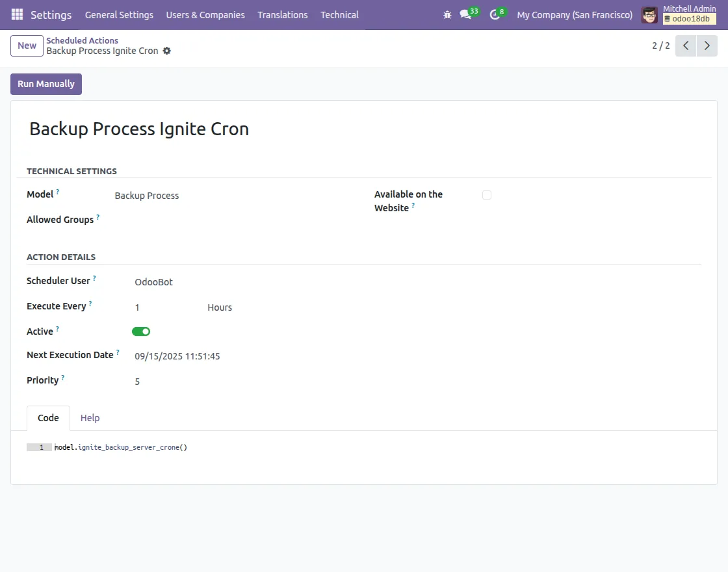Click the next record arrow
Viewport: 728px width, 572px height.
tap(707, 45)
